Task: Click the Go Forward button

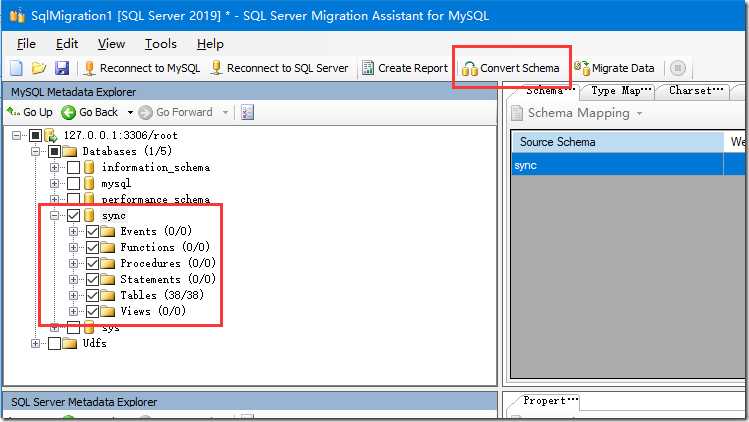Action: [175, 112]
